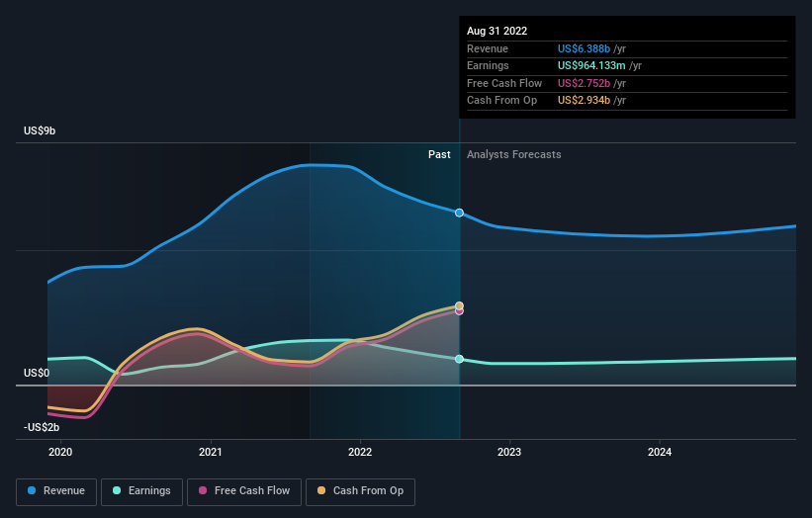Click the Revenue row label in tooltip
812x518 pixels.
[488, 48]
